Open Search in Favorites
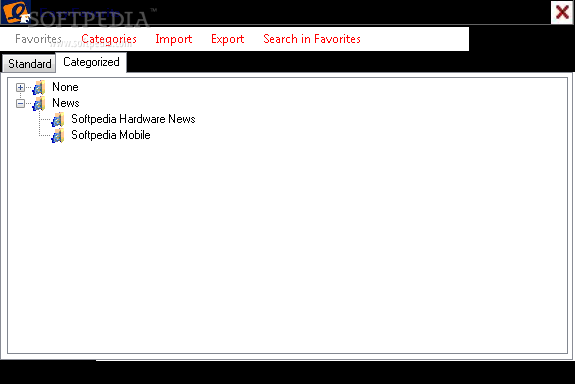This screenshot has width=575, height=384. 312,39
